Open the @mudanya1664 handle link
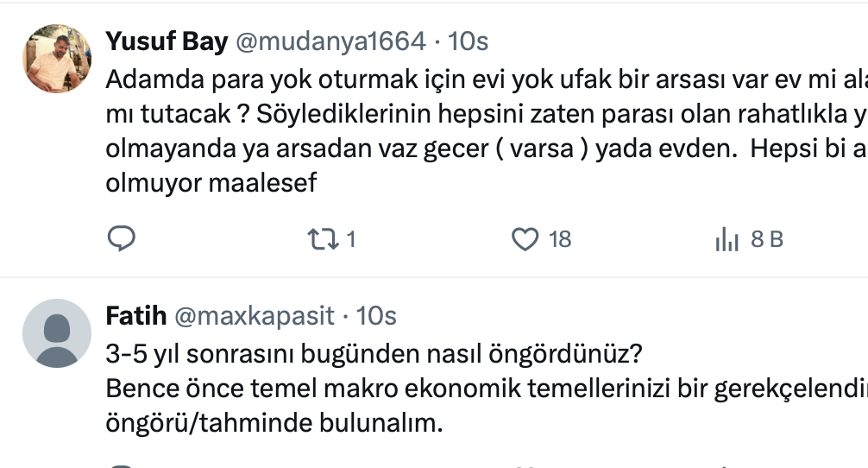Image resolution: width=868 pixels, height=468 pixels. [330, 41]
